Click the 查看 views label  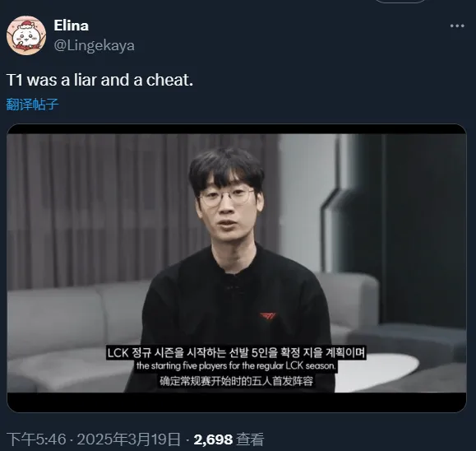tap(250, 439)
